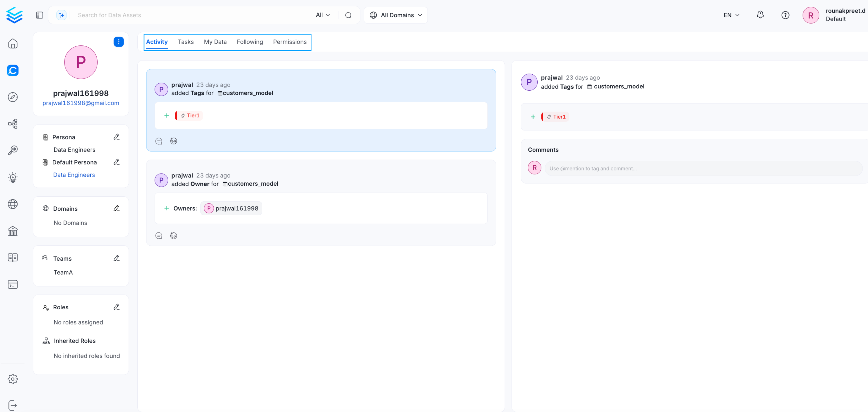
Task: Open prajwal161998@gmail.com email link
Action: 80,103
